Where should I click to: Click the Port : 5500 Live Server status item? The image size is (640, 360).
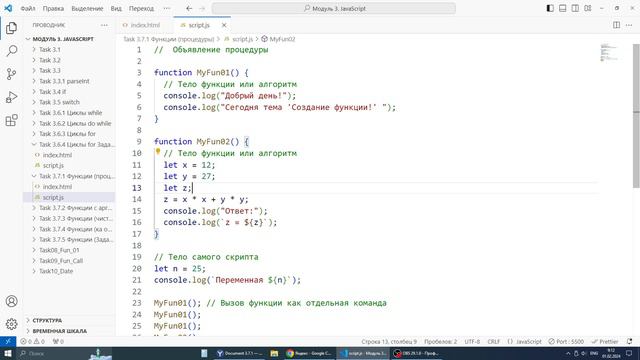coord(566,341)
